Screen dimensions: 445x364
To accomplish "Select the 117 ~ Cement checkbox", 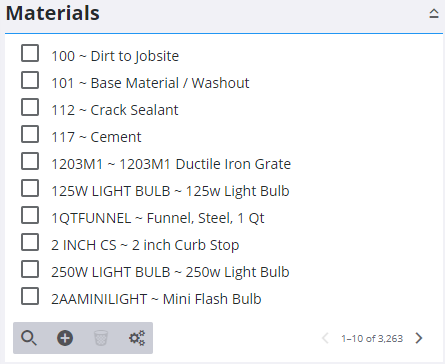I will [30, 134].
